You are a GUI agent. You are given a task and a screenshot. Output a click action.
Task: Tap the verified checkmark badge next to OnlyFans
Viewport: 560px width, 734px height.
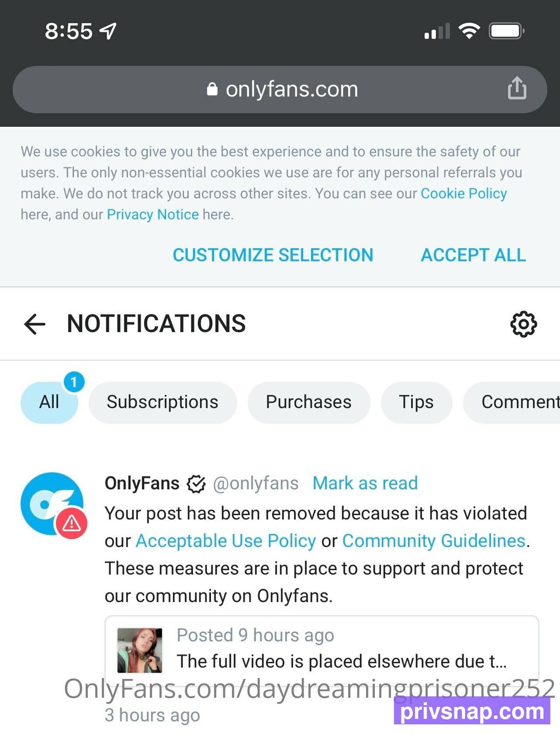point(196,484)
